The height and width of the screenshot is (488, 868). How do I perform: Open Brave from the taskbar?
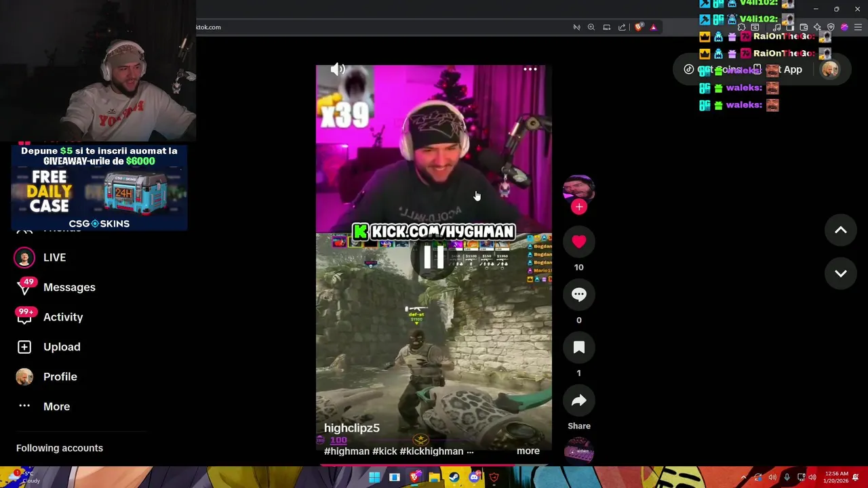(414, 477)
